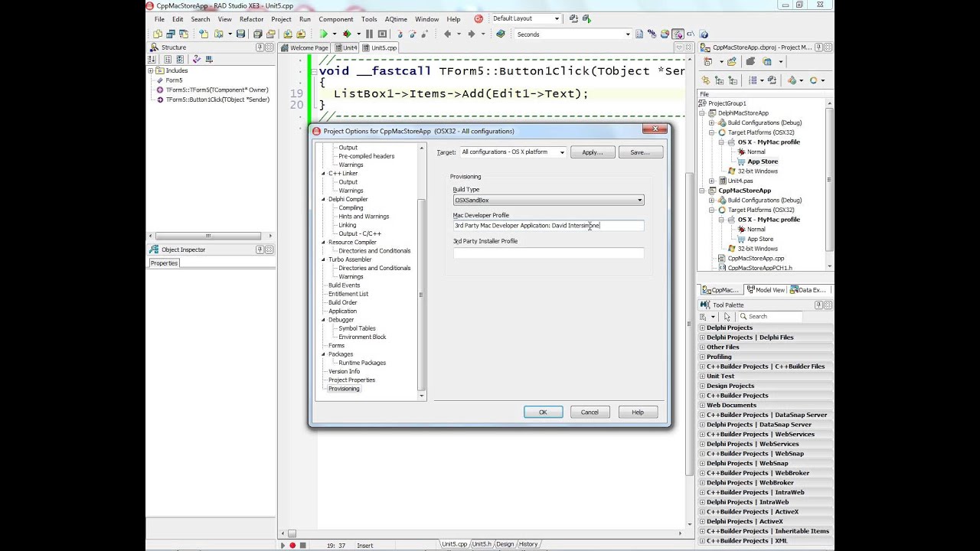Select Entitlement List in the options tree
The height and width of the screenshot is (551, 980).
348,294
